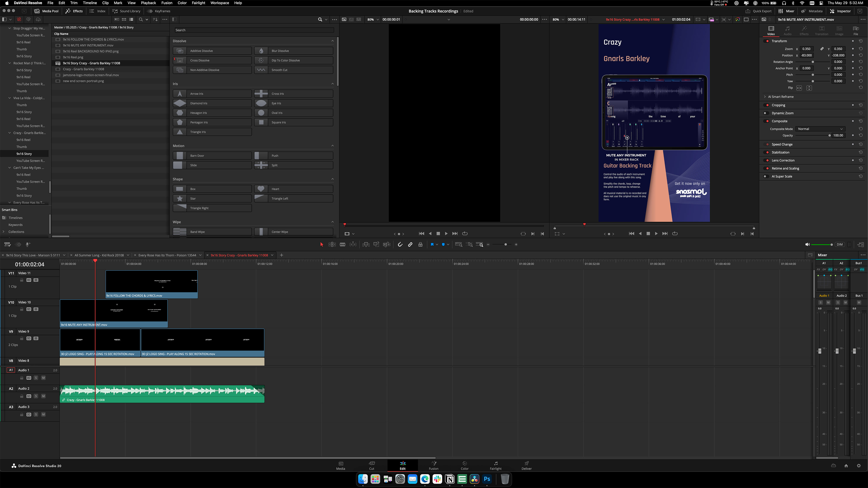
Task: Click the Overwrite Clip toolbar icon
Action: 376,244
